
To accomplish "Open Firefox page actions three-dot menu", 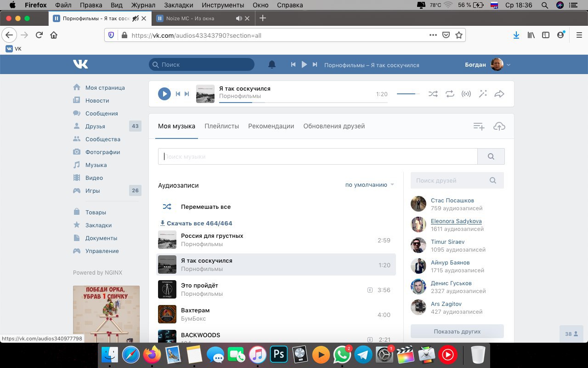I will (x=433, y=35).
